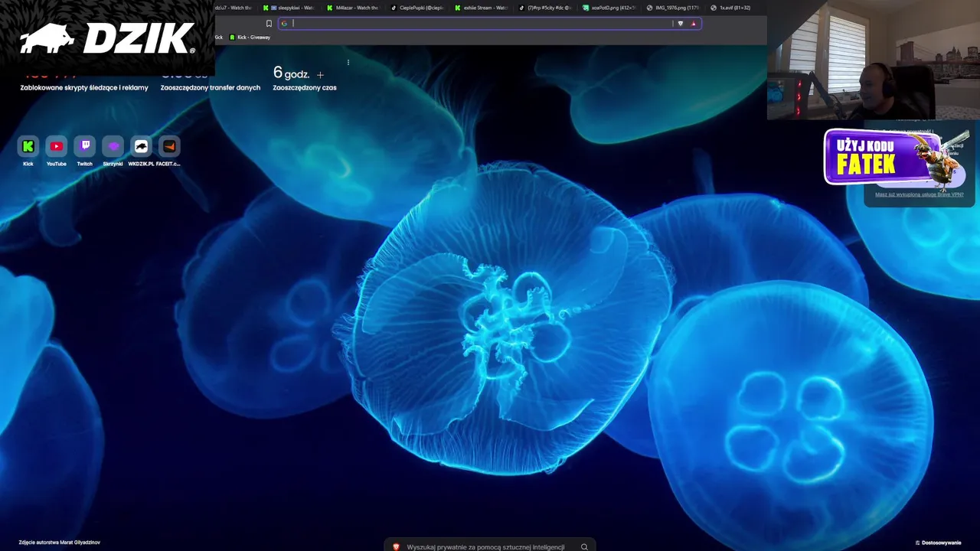
Task: Click the Dostosowywanie customize button
Action: [938, 543]
